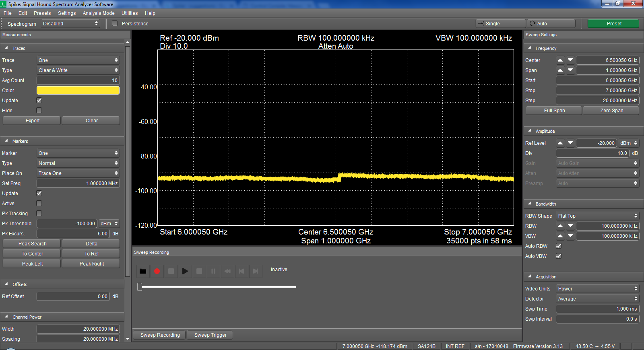Increase Span with up arrow
Viewport: 644px width, 350px height.
tap(560, 70)
